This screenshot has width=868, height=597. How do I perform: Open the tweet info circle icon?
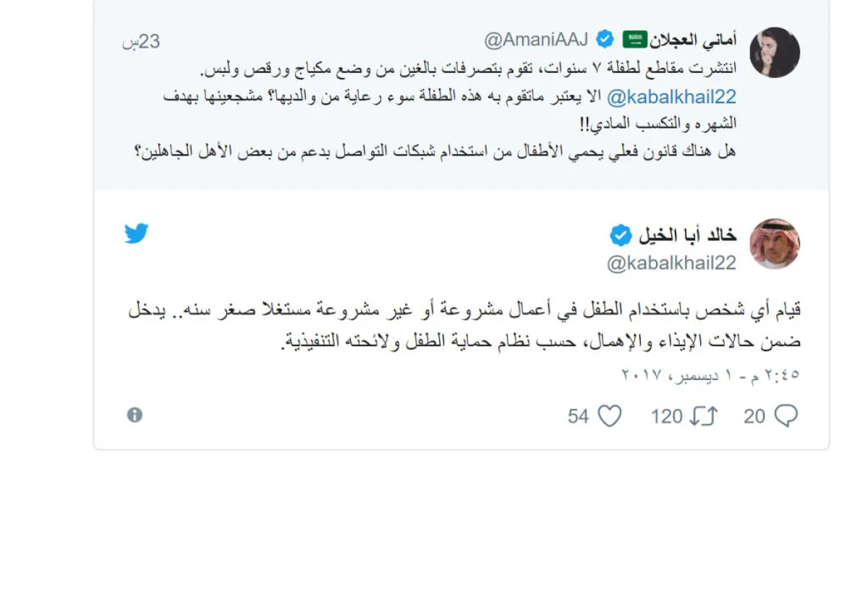pyautogui.click(x=135, y=415)
